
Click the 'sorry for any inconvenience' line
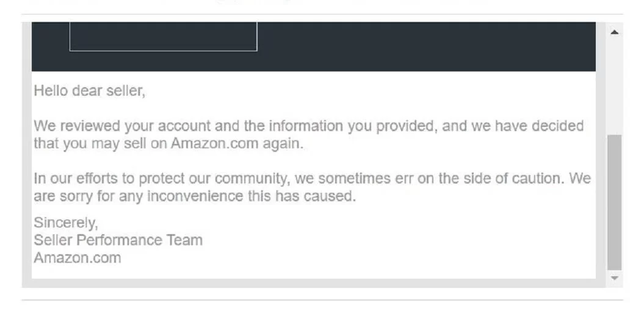pos(194,196)
